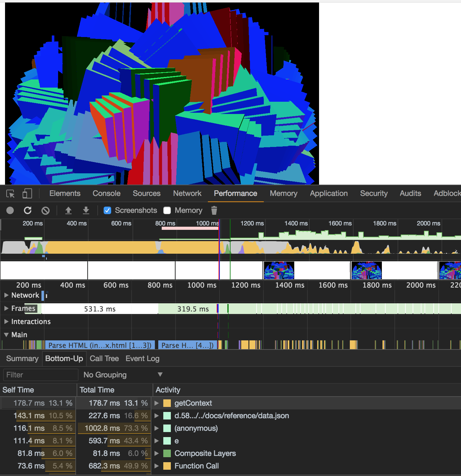This screenshot has width=461, height=476.
Task: Expand the Interactions row arrow
Action: [x=7, y=322]
